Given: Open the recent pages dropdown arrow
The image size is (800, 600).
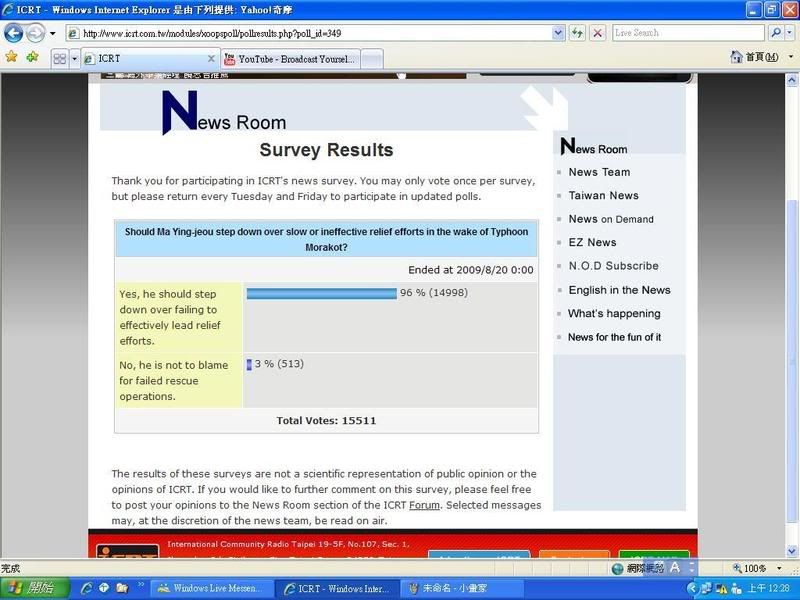Looking at the screenshot, I should pyautogui.click(x=52, y=34).
